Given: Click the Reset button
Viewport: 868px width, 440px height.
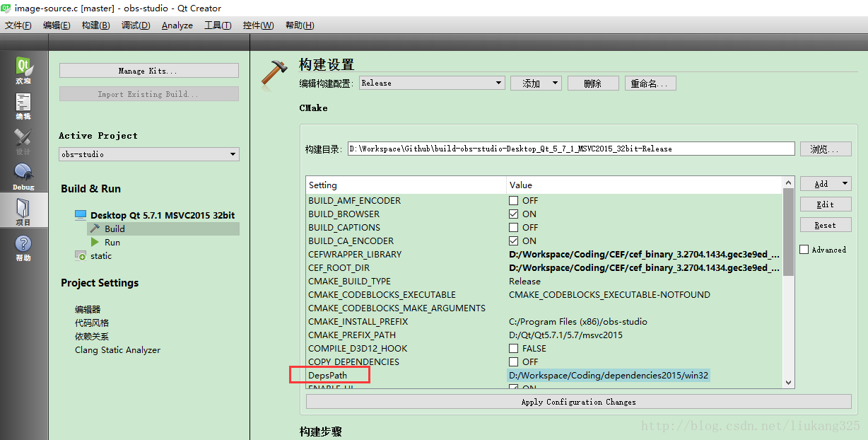Looking at the screenshot, I should click(x=826, y=225).
